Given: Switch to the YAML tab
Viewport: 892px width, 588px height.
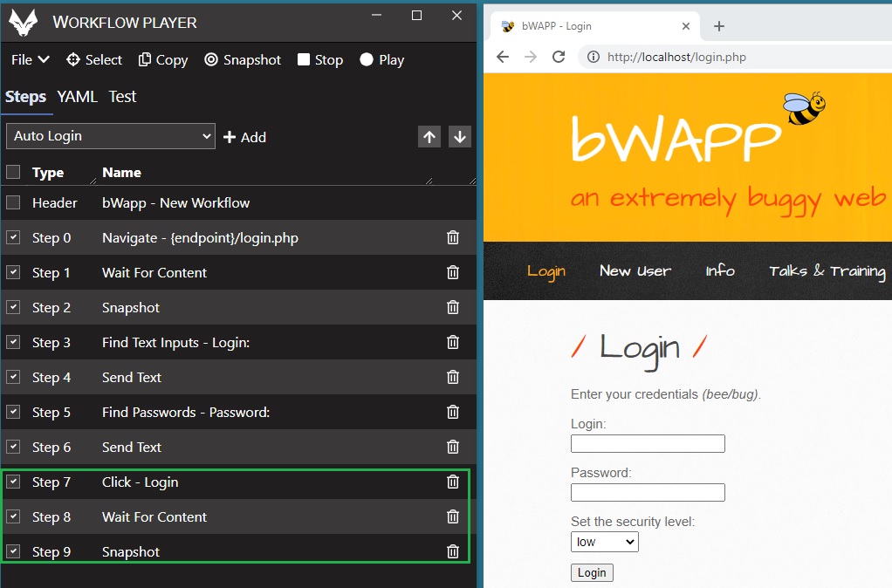Looking at the screenshot, I should (77, 97).
